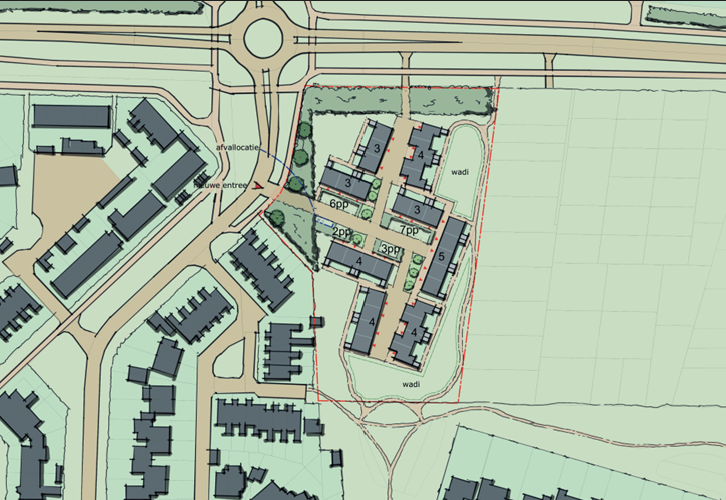Screen dimensions: 726x500
Task: Click the 7pp parking label
Action: 409,230
